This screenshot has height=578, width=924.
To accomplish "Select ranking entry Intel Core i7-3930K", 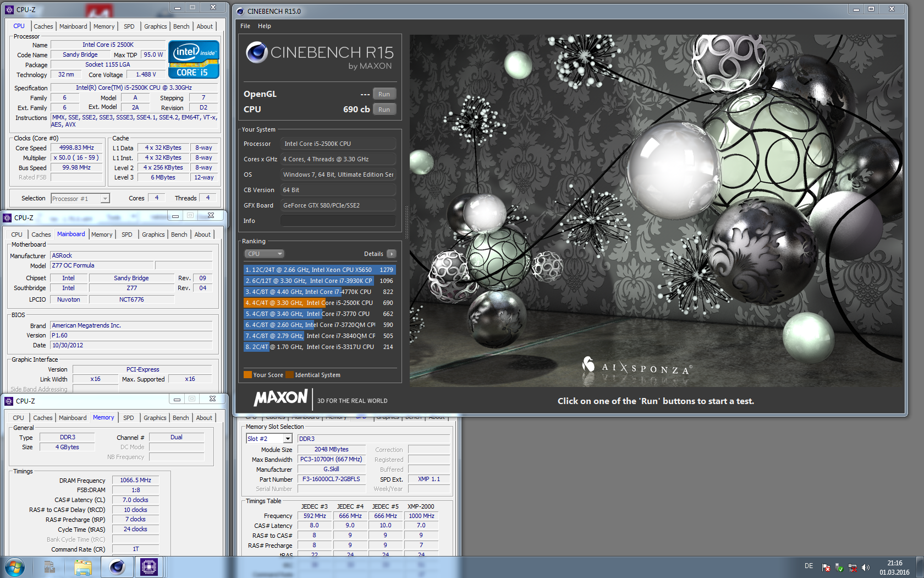I will [320, 281].
